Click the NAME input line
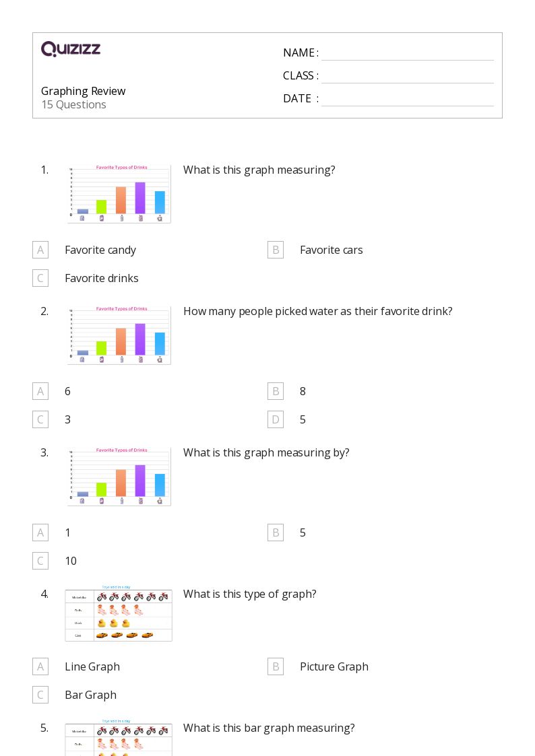This screenshot has height=756, width=535. click(x=407, y=53)
